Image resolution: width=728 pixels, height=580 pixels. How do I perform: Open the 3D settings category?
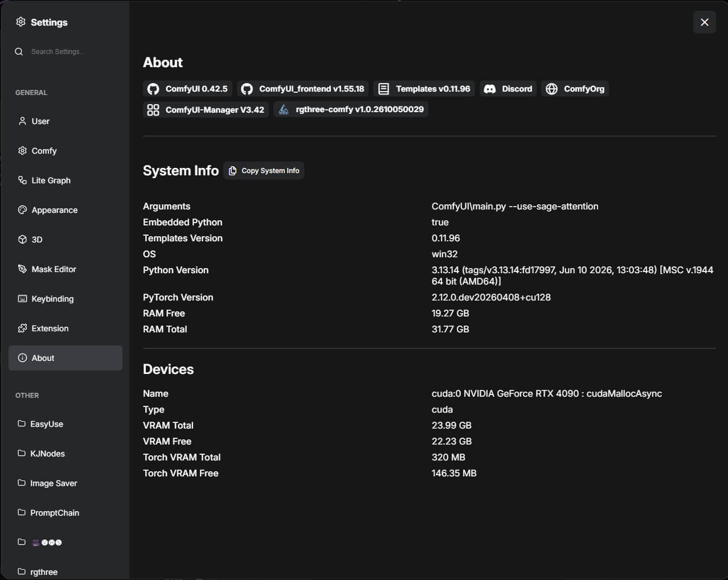[66, 240]
